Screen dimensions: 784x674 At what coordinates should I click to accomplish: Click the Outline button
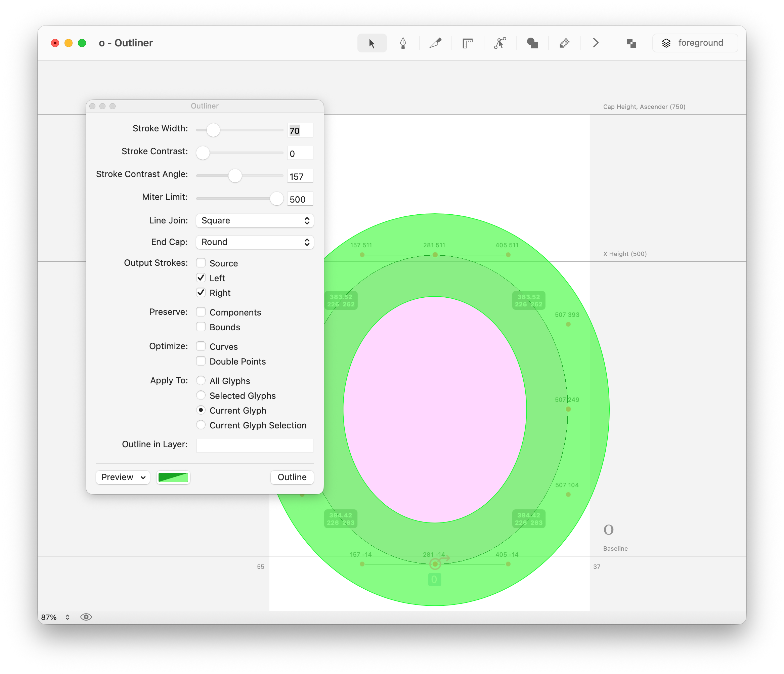(x=292, y=477)
